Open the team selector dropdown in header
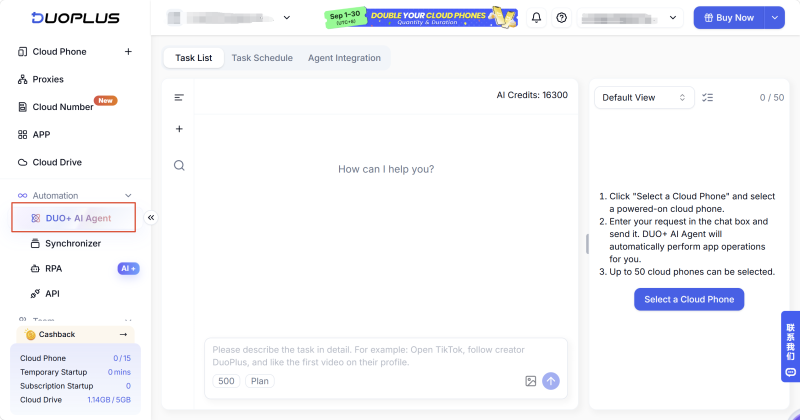Screen dimensions: 800x420 (x=230, y=18)
